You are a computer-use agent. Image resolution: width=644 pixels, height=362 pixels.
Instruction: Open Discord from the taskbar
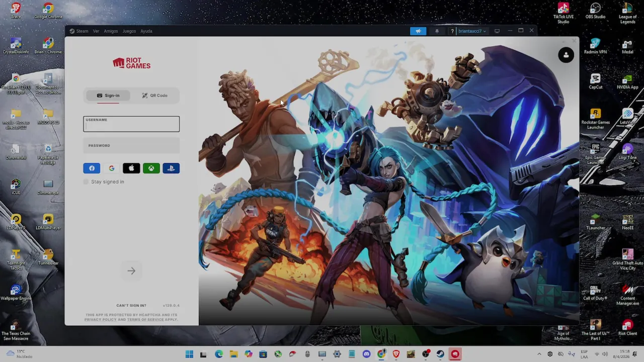(x=366, y=354)
